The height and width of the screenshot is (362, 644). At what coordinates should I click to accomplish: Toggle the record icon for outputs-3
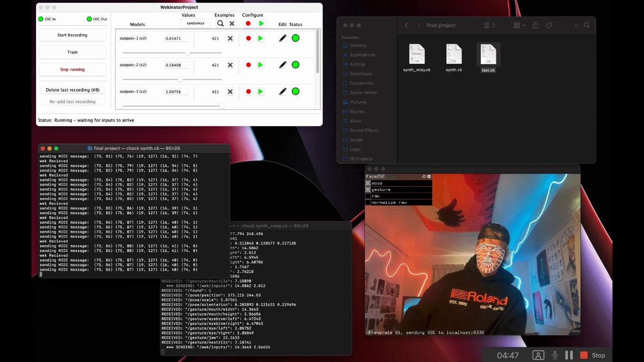tap(248, 91)
